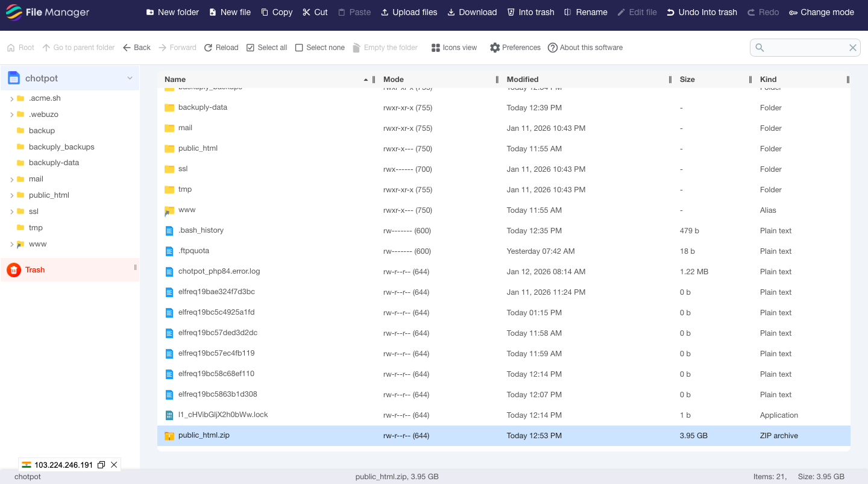This screenshot has height=484, width=868.
Task: Copy the IP address 103.224.246.191
Action: coord(101,465)
